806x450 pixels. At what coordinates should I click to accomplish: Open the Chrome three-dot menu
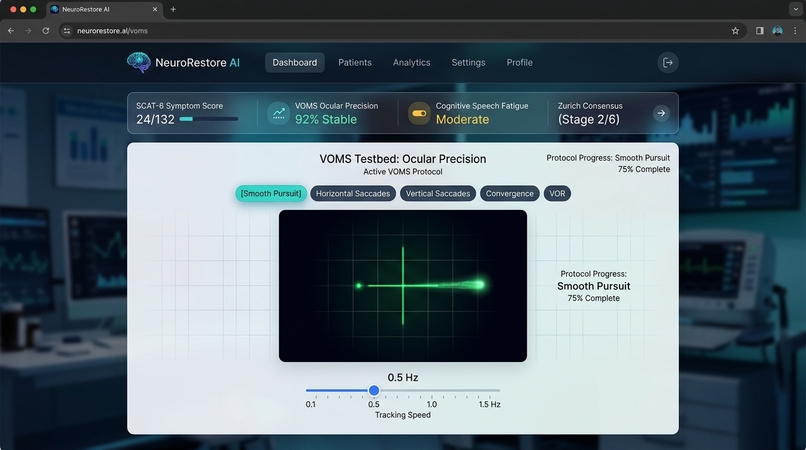pos(795,31)
